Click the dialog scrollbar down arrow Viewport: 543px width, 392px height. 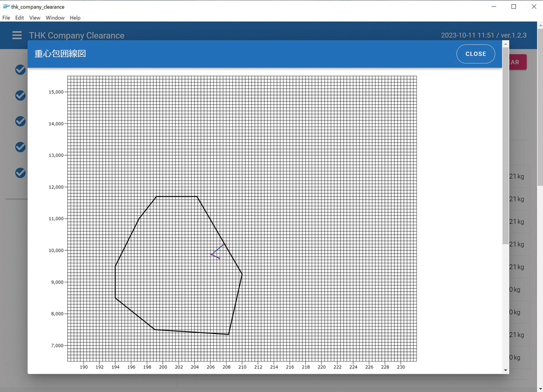pos(506,370)
